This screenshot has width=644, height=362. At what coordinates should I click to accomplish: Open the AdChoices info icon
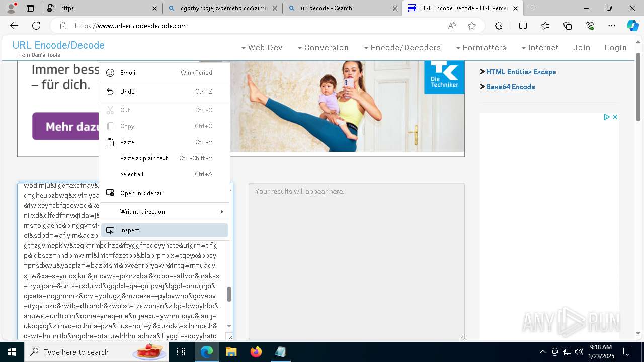coord(607,117)
